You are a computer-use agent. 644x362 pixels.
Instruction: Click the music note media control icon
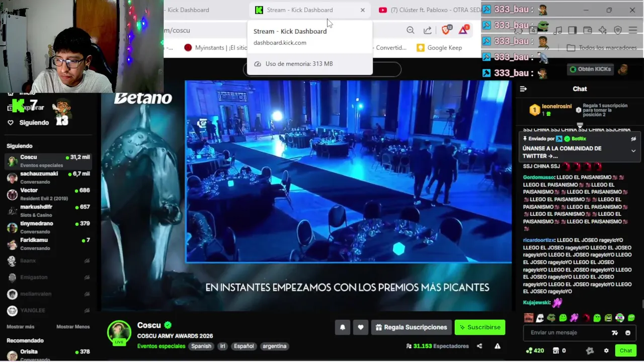point(557,30)
